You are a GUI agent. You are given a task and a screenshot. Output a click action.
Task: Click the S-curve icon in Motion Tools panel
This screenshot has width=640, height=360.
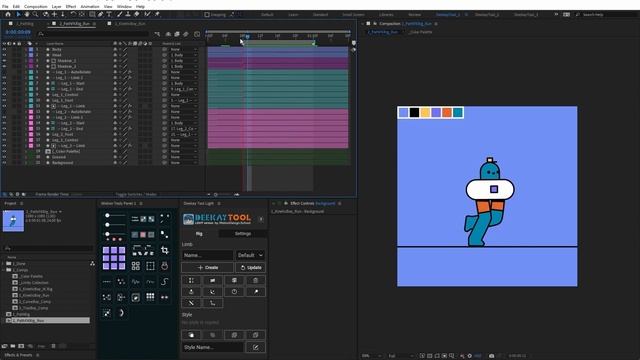(164, 282)
